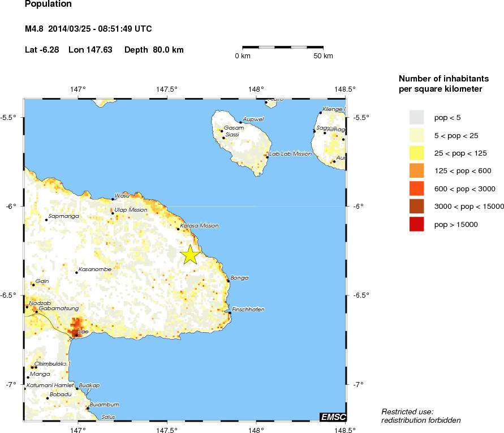Select the Lae city marker dot
This screenshot has height=433, width=504.
76,335
